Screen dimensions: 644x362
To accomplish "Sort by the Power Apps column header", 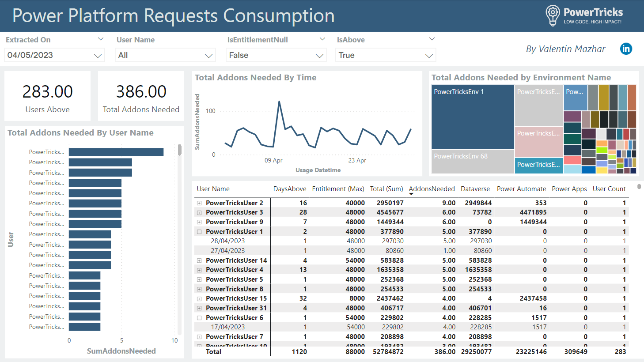I will pyautogui.click(x=569, y=189).
